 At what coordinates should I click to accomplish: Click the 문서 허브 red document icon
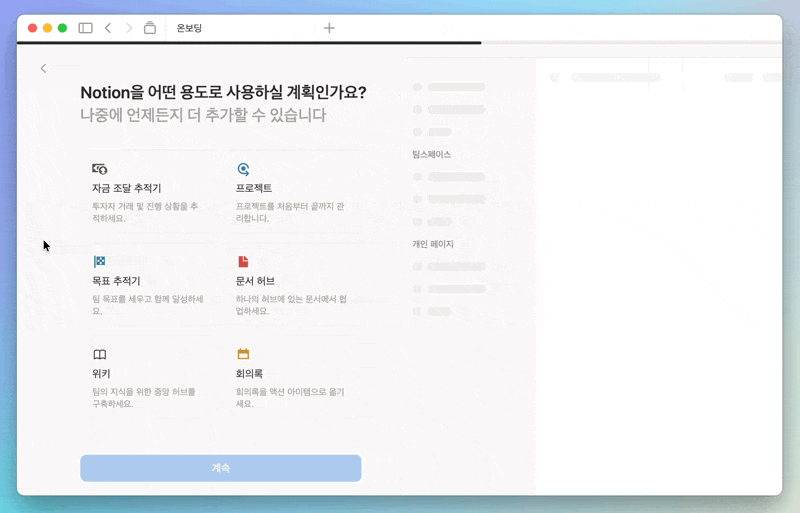coord(243,261)
